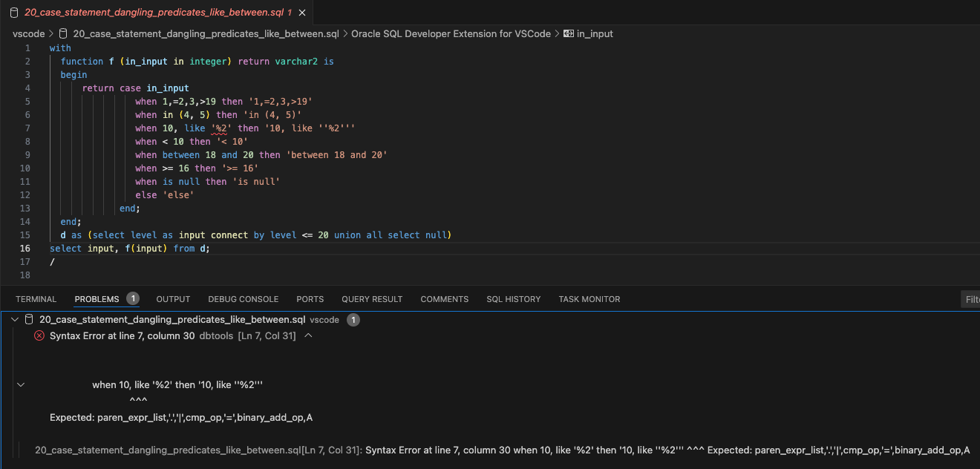Expand the error snippet disclosure arrow

tap(20, 384)
